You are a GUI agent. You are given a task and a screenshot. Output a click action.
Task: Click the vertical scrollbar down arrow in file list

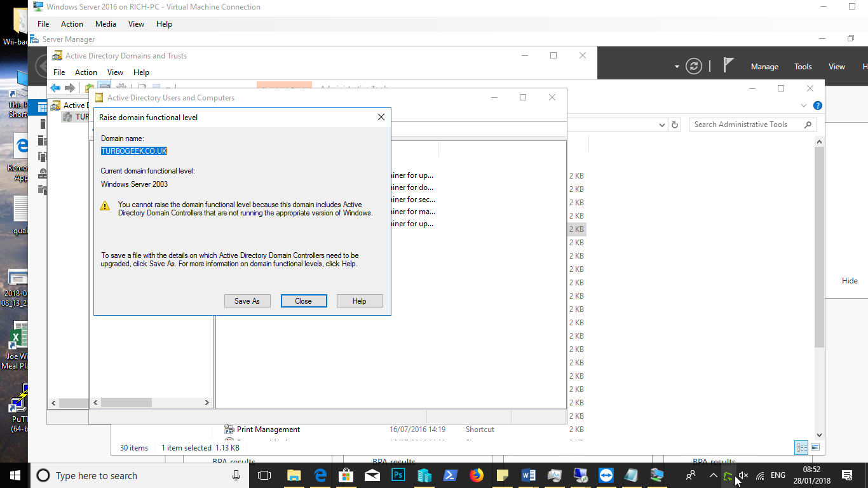(819, 435)
